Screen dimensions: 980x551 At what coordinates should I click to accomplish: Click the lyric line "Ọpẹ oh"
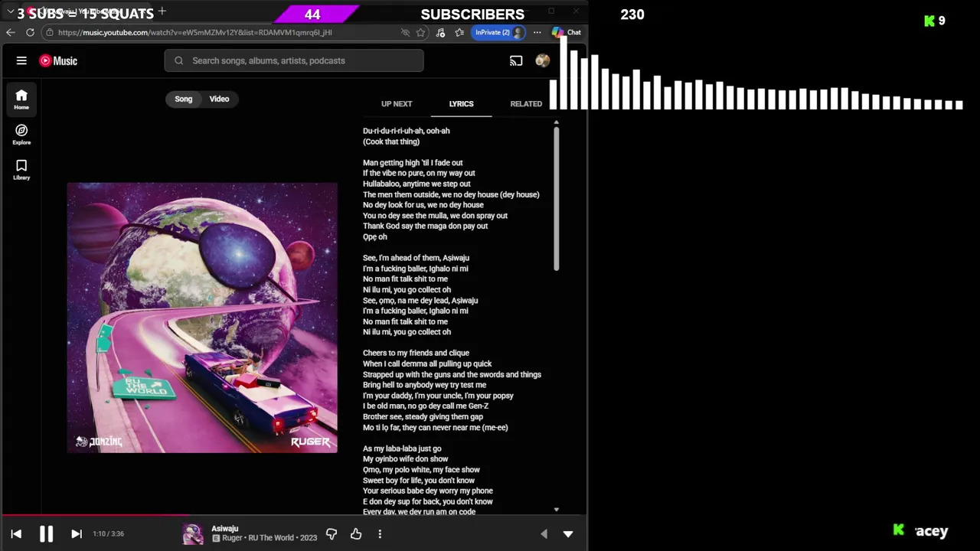[x=375, y=237]
